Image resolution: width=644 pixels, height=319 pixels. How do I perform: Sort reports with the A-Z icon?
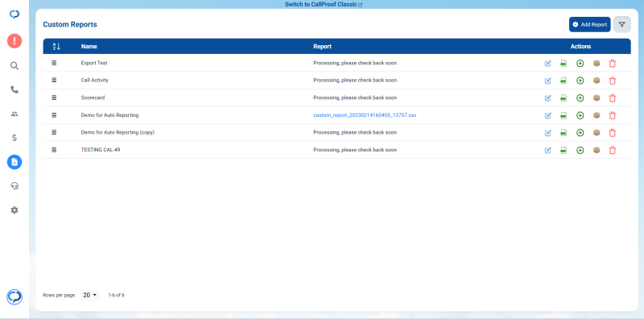point(56,47)
